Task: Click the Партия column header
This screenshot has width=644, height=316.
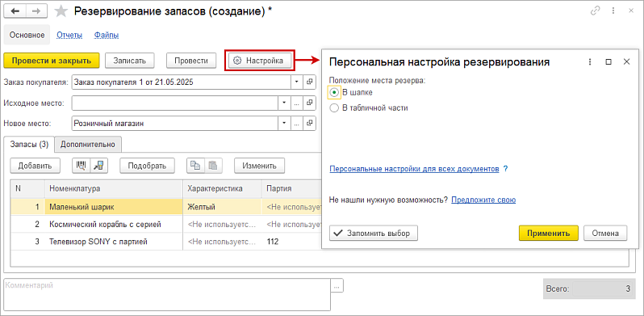Action: click(x=291, y=188)
